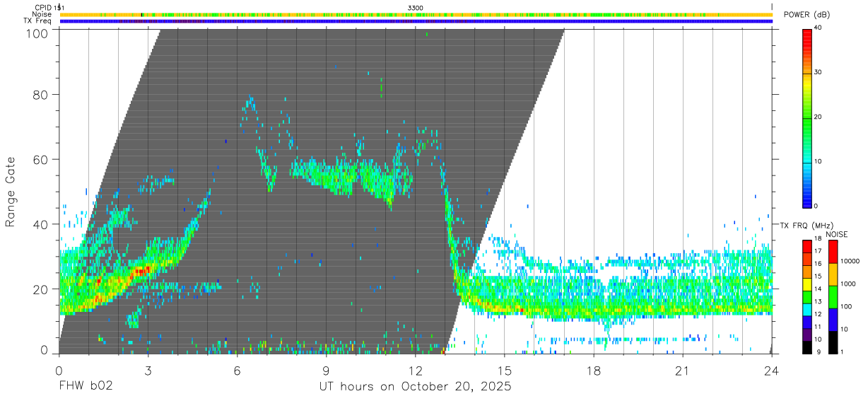
Task: Click the power gradient color scale bar
Action: coord(807,117)
